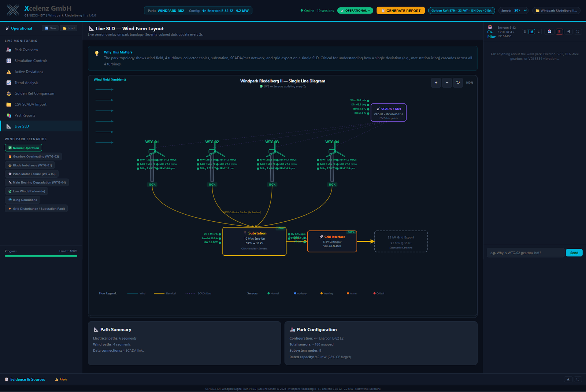Viewport: 586px width, 392px height.
Task: Open the Evidence & Sources tab
Action: coord(25,380)
